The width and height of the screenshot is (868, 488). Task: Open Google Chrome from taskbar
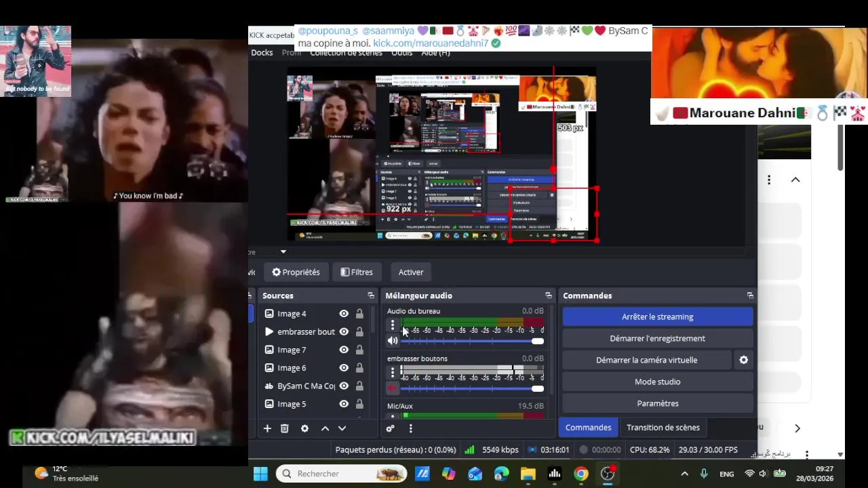581,474
